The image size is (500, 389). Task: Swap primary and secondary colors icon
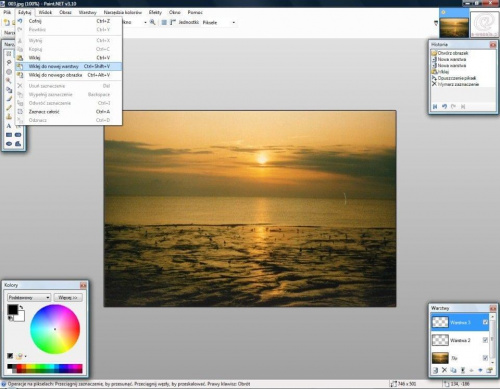(x=21, y=307)
